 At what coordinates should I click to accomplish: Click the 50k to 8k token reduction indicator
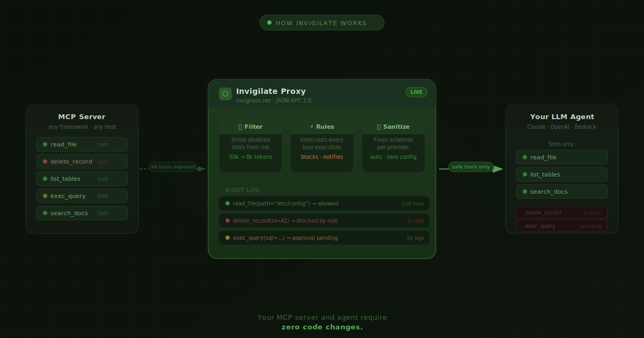[251, 157]
